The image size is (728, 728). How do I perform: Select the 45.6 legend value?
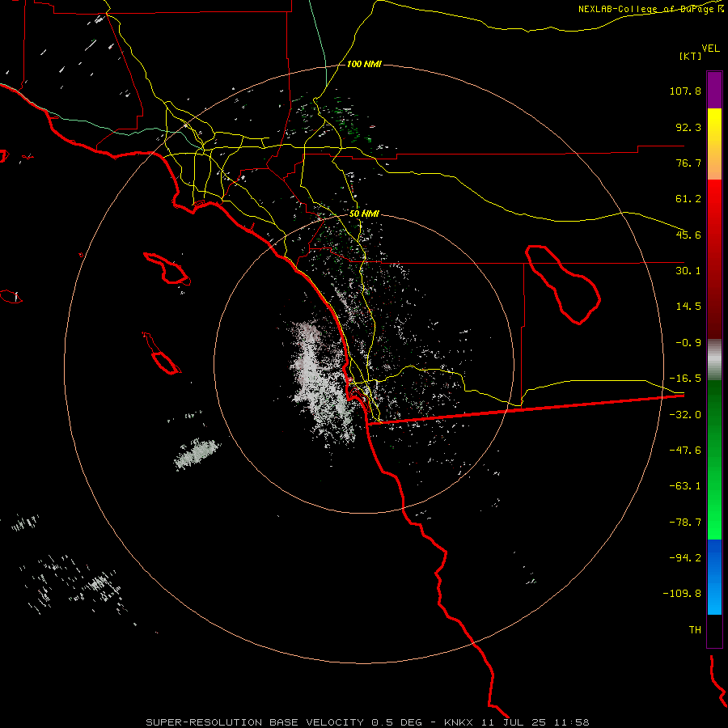pos(688,235)
